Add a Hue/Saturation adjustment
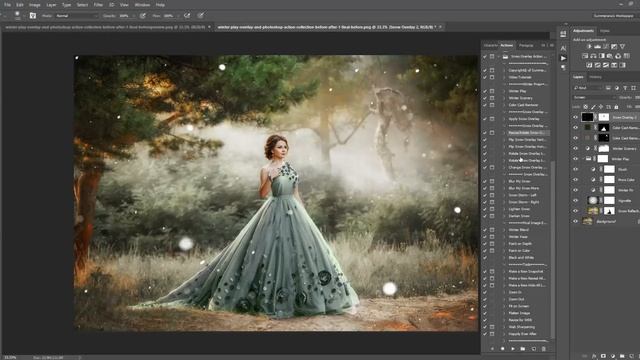The image size is (640, 360). click(x=585, y=56)
